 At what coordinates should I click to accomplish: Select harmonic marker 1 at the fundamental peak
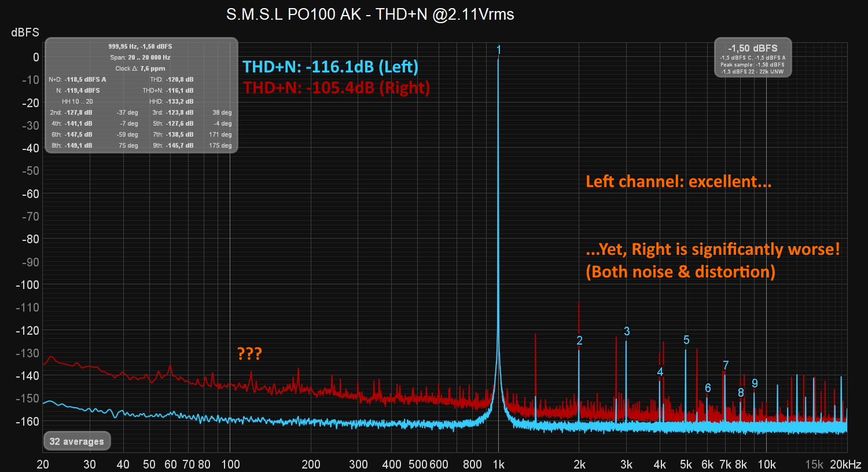pos(499,50)
